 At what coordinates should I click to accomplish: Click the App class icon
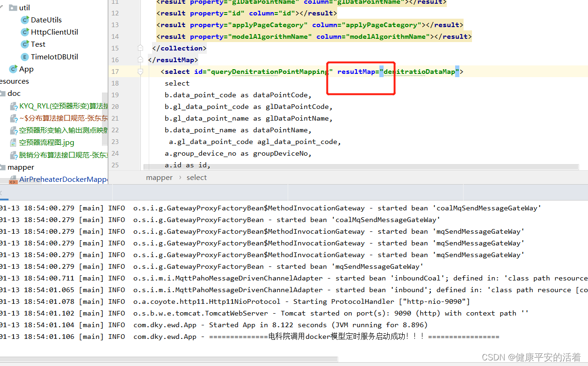(x=13, y=69)
